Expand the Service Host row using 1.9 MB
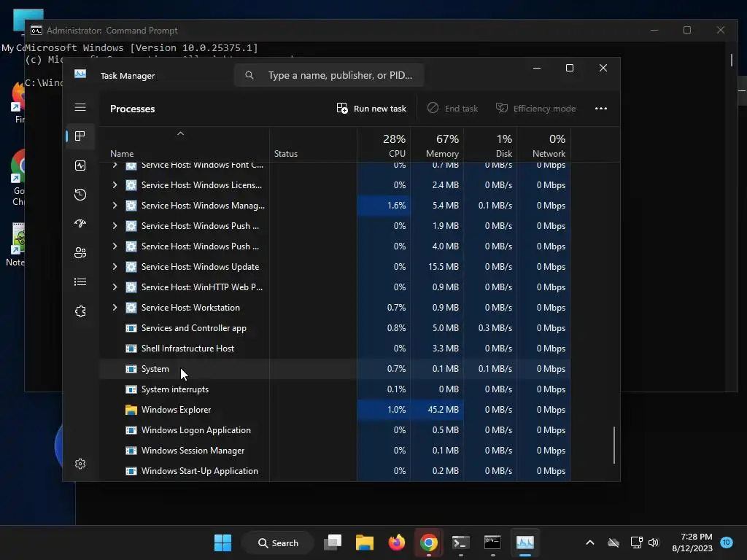 [115, 226]
